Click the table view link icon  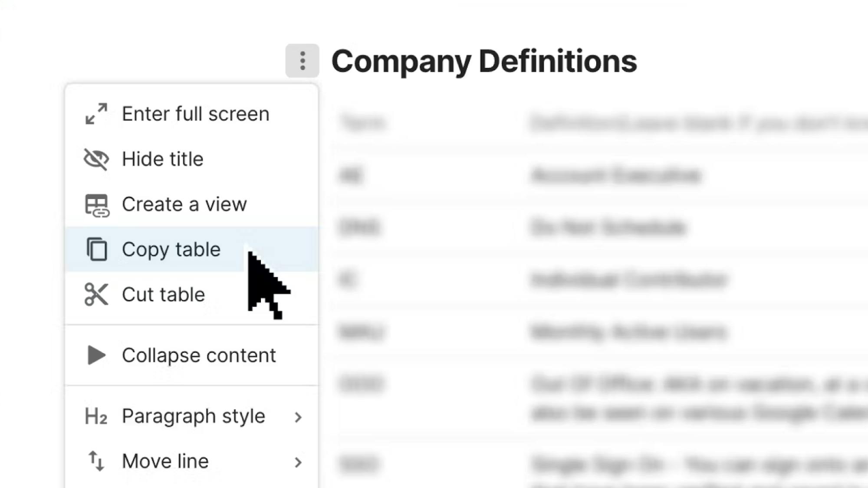(97, 205)
